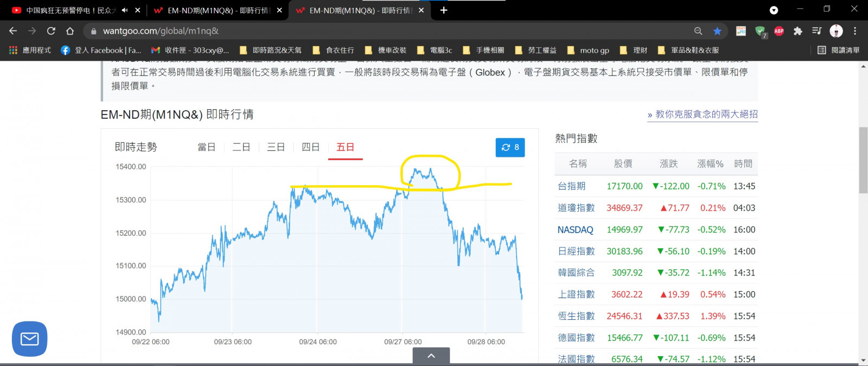This screenshot has height=366, width=868.
Task: Reload the wantgoo page
Action: [x=51, y=31]
